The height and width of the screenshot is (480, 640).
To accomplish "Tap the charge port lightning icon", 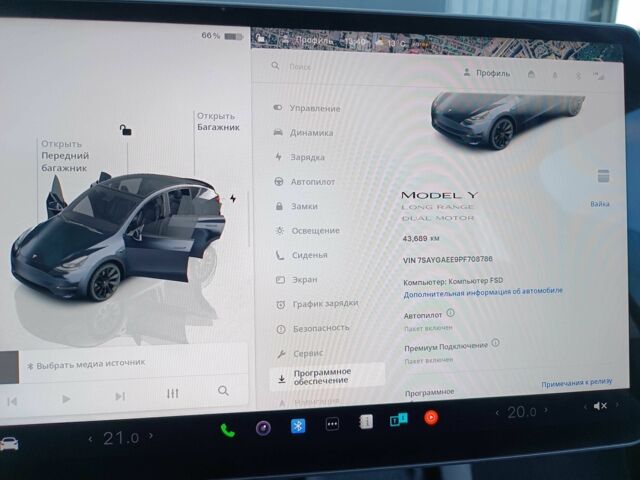I will [x=233, y=198].
